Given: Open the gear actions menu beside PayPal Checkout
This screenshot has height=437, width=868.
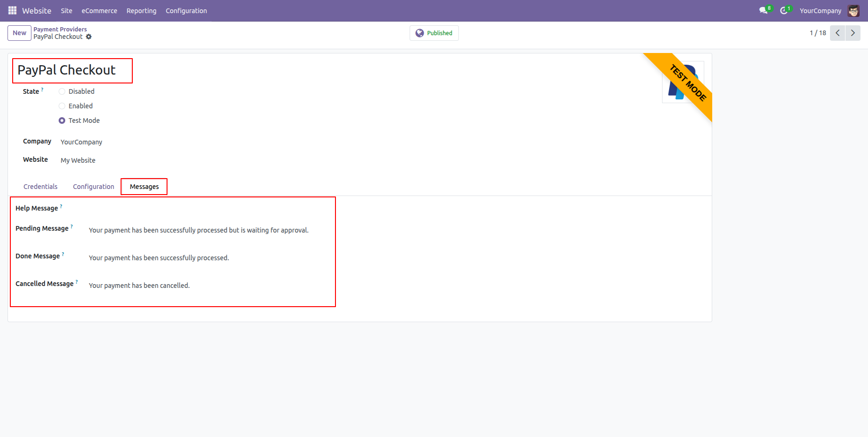Looking at the screenshot, I should pos(89,37).
